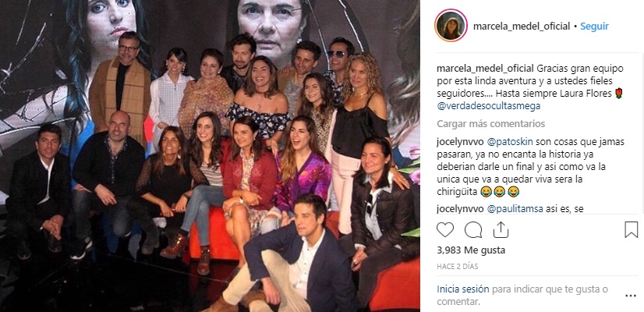Visit @verdadesocultasmega mention

pos(488,106)
